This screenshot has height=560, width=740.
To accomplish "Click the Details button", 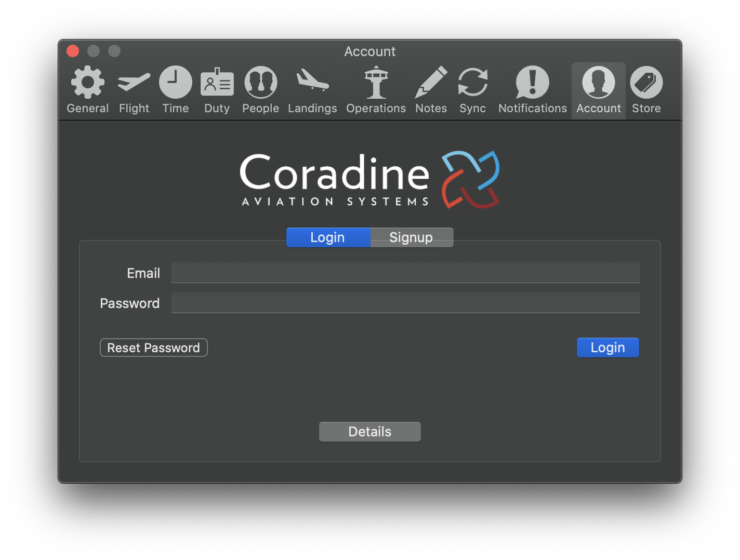I will pyautogui.click(x=370, y=432).
